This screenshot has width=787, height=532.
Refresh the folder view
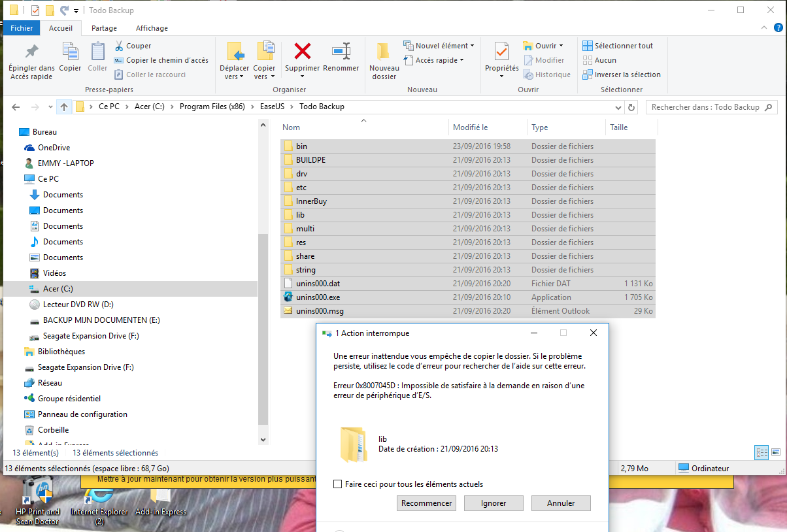click(631, 107)
